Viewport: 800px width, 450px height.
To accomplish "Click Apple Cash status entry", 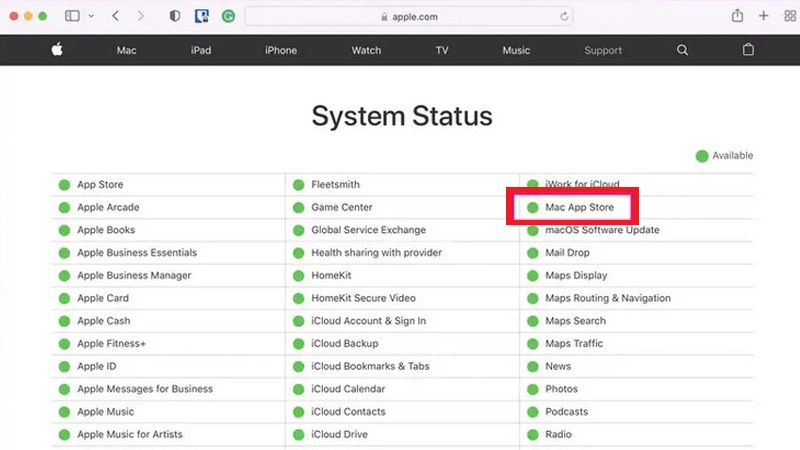I will pyautogui.click(x=104, y=320).
